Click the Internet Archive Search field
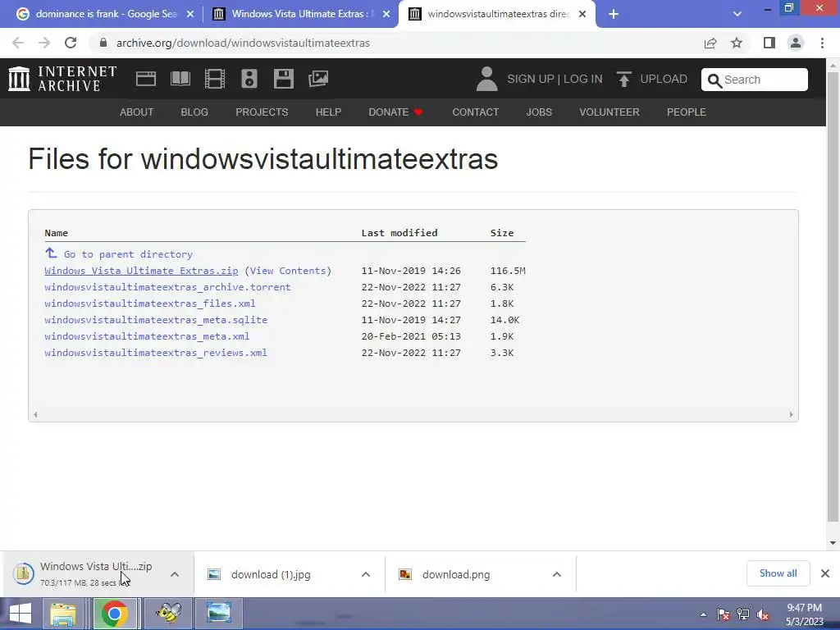The image size is (840, 630). pyautogui.click(x=755, y=80)
